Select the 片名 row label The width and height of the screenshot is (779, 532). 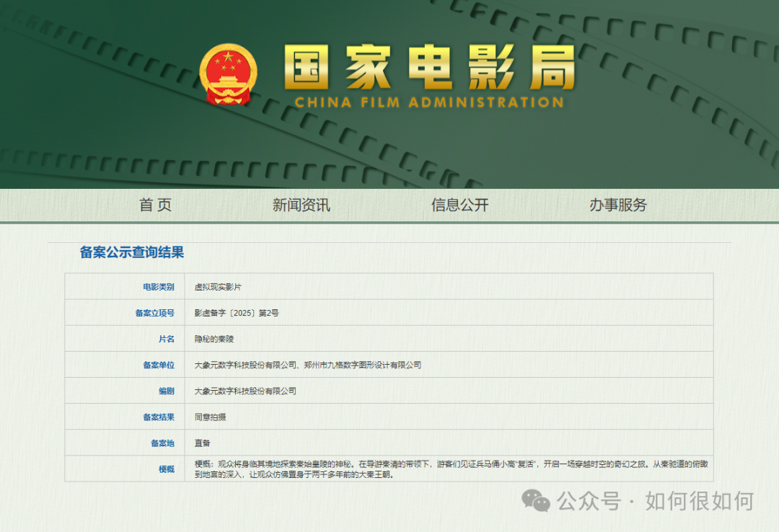(167, 339)
